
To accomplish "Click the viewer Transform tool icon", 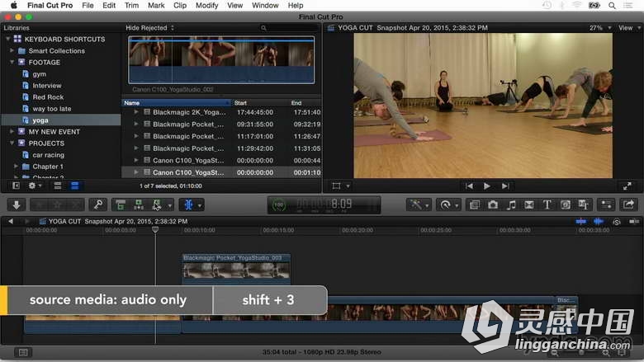I will tap(336, 186).
